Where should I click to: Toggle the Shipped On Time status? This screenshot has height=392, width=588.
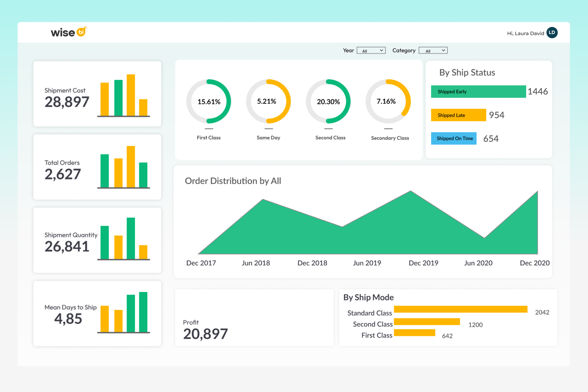[x=454, y=138]
